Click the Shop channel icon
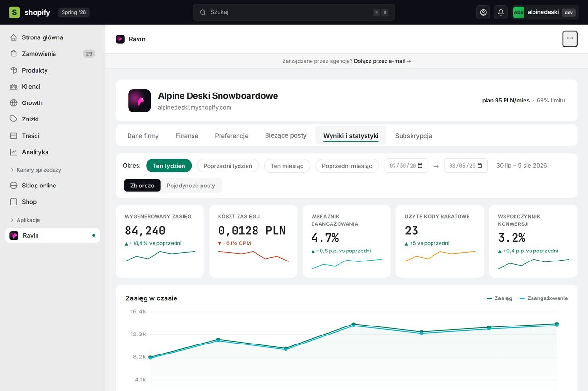The width and height of the screenshot is (588, 391). tap(14, 202)
